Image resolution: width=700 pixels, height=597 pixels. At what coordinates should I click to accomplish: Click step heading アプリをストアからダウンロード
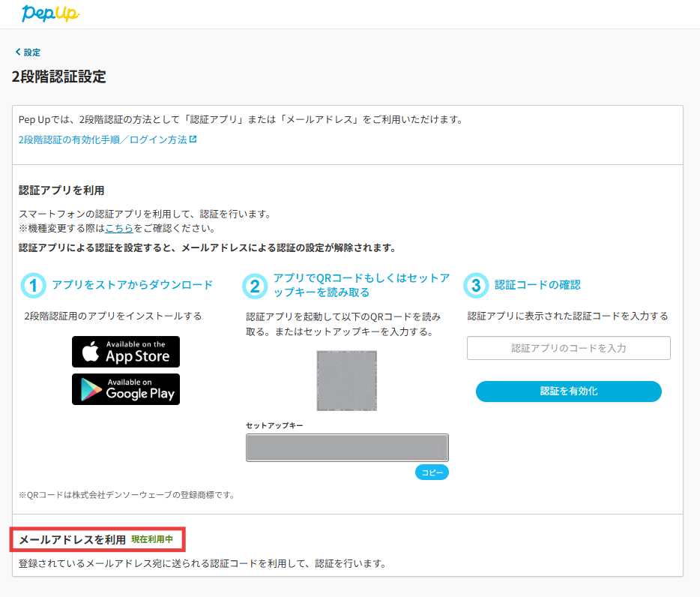tap(133, 285)
